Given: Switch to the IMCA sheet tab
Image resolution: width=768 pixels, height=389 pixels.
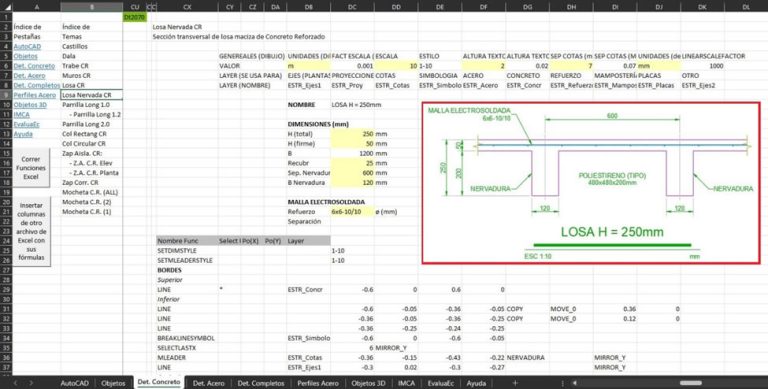Looking at the screenshot, I should 406,383.
